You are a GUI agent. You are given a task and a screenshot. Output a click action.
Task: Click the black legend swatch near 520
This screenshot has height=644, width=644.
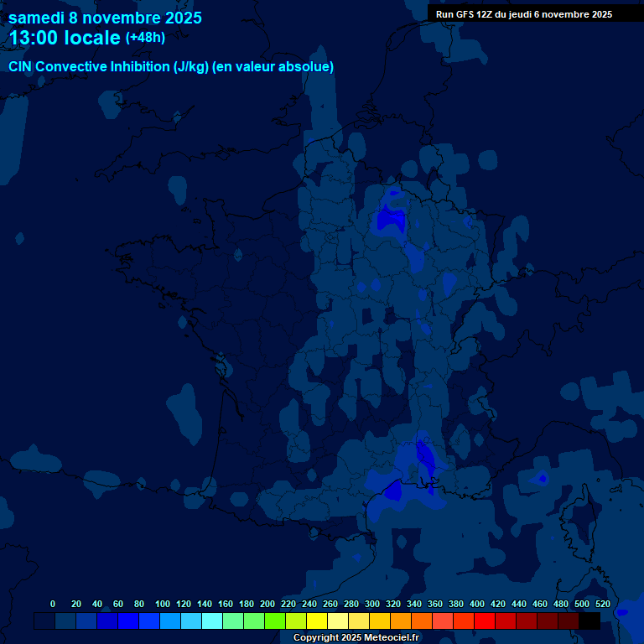pos(589,621)
